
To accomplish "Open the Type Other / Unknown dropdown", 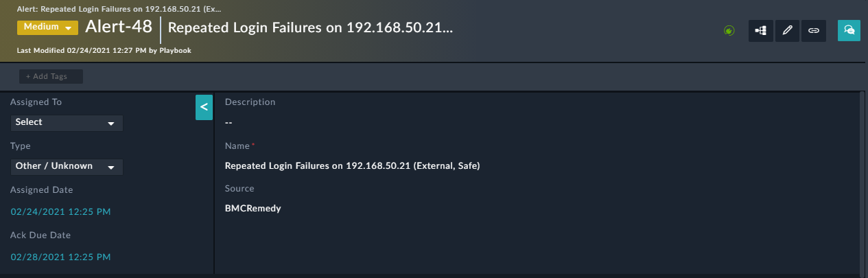I will [x=67, y=166].
